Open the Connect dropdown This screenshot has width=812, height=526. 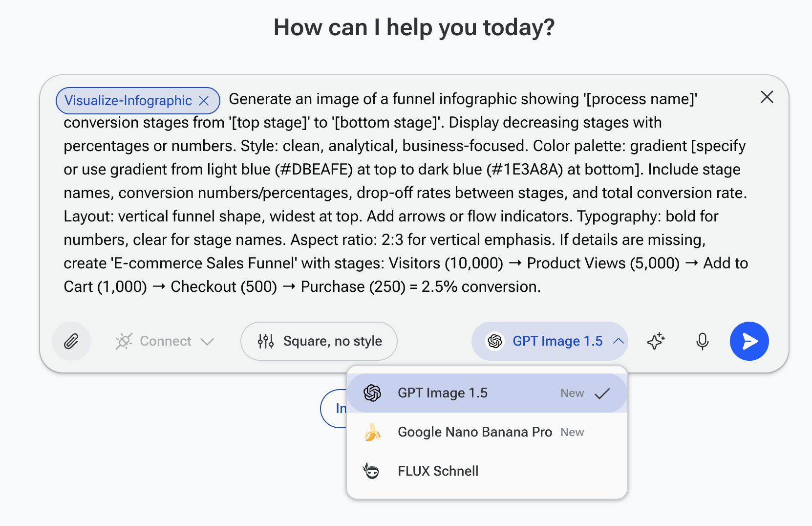tap(165, 341)
